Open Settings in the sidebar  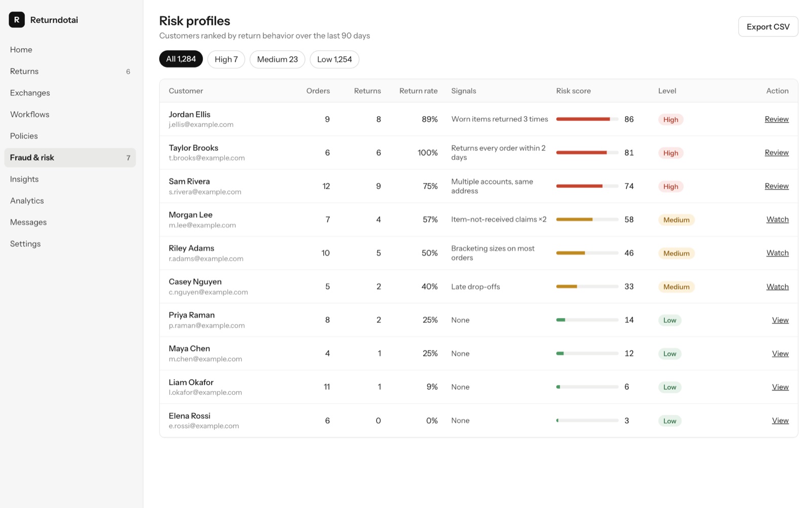tap(70, 244)
